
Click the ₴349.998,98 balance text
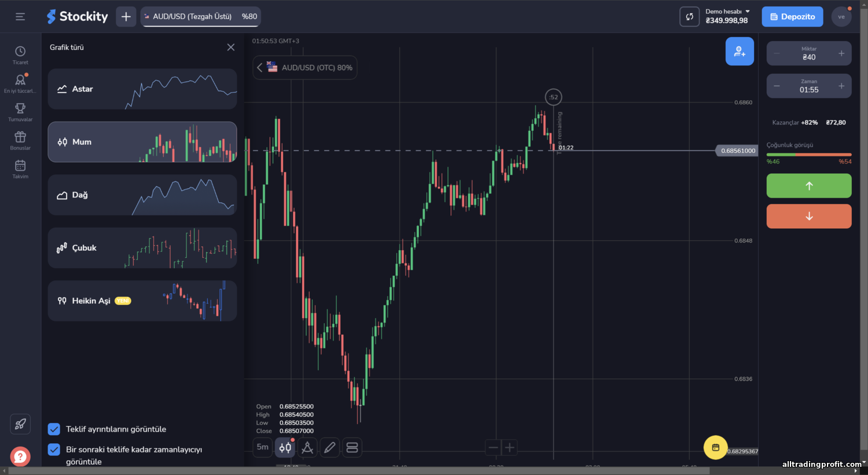pyautogui.click(x=727, y=21)
